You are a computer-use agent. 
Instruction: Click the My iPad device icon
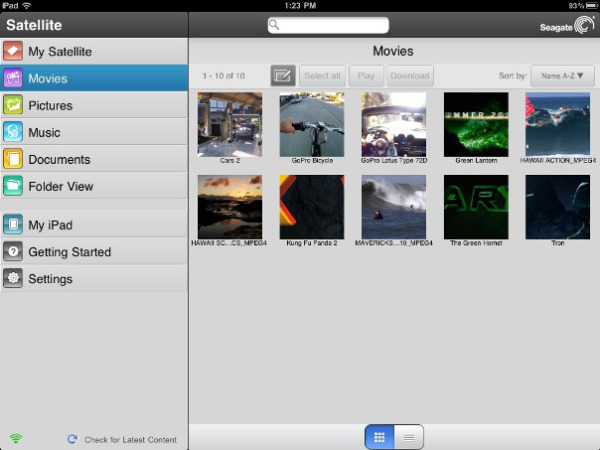point(13,225)
